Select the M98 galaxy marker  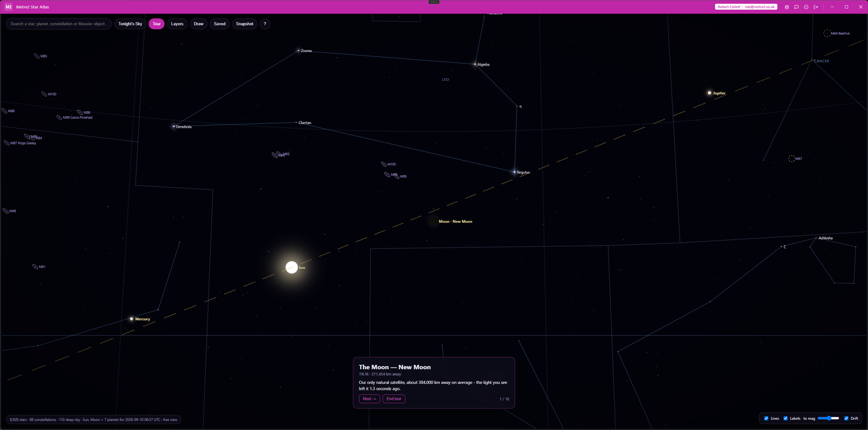click(80, 112)
